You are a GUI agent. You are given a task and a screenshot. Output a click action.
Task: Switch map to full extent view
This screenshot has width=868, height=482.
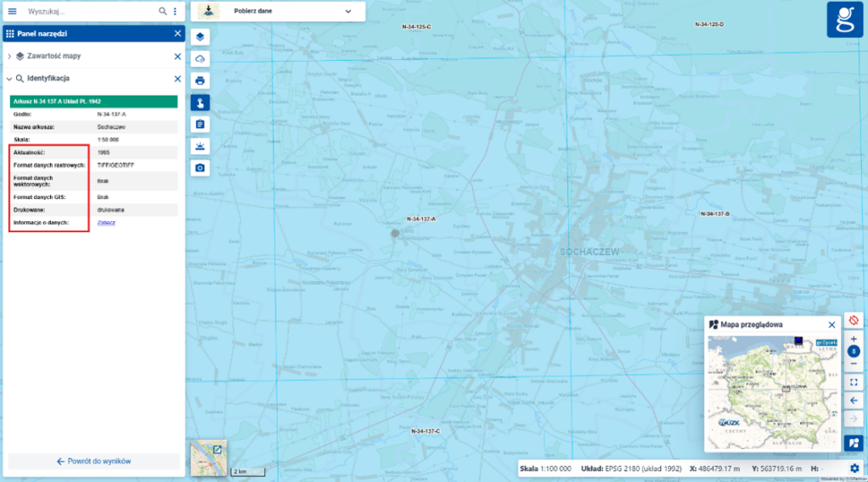(854, 382)
